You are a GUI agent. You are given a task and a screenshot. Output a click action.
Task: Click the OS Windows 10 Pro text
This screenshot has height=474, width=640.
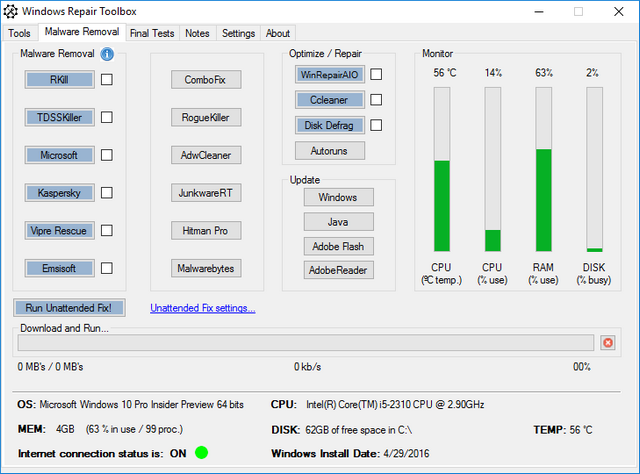point(141,405)
